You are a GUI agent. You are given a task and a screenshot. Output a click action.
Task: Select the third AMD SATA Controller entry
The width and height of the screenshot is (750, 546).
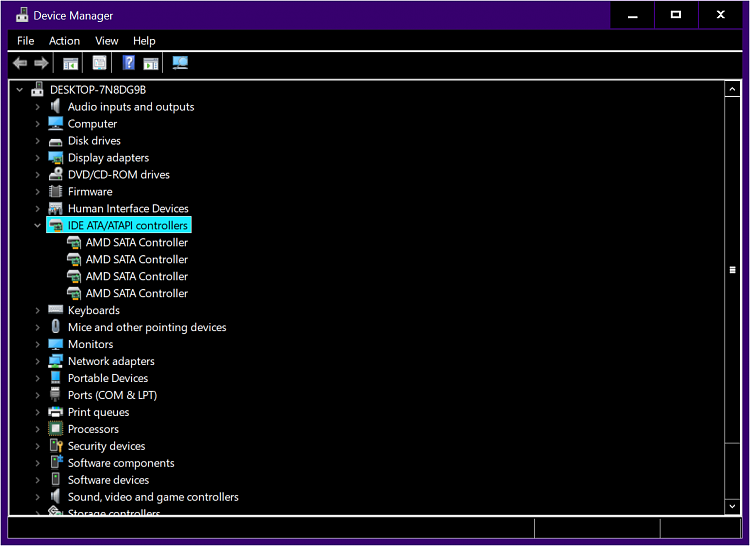click(137, 276)
